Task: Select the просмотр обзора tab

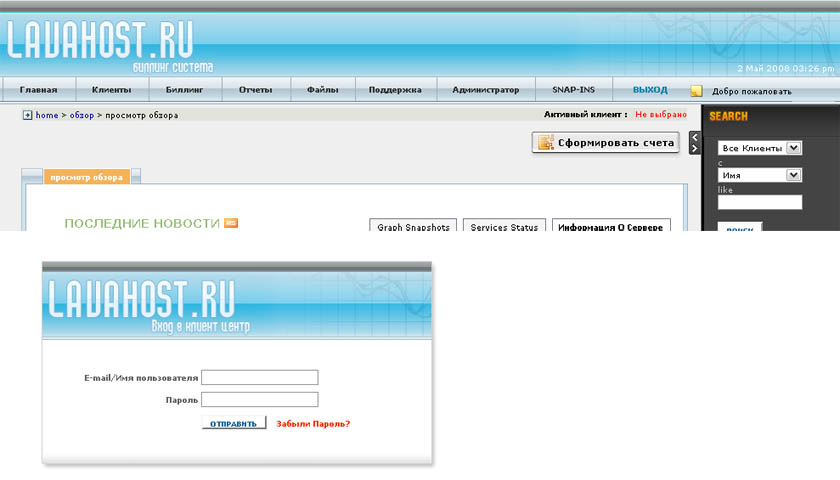Action: click(x=86, y=177)
